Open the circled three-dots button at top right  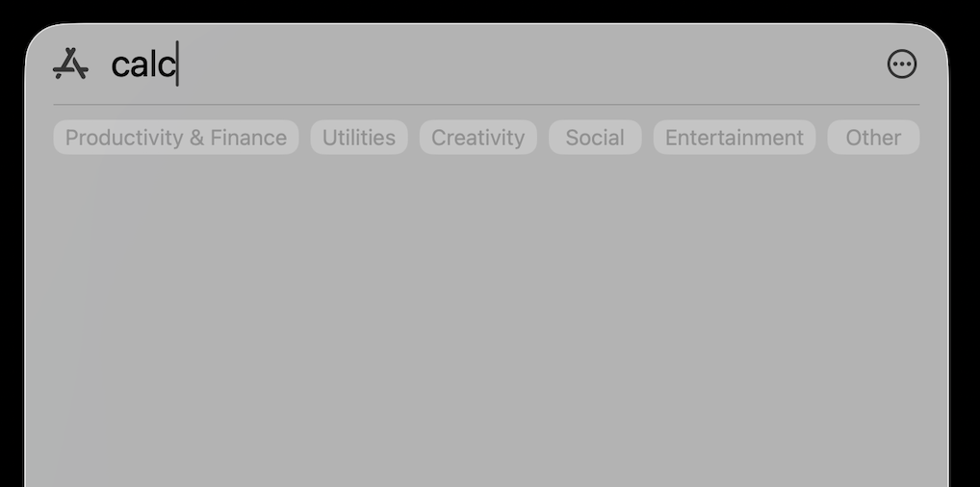coord(902,64)
